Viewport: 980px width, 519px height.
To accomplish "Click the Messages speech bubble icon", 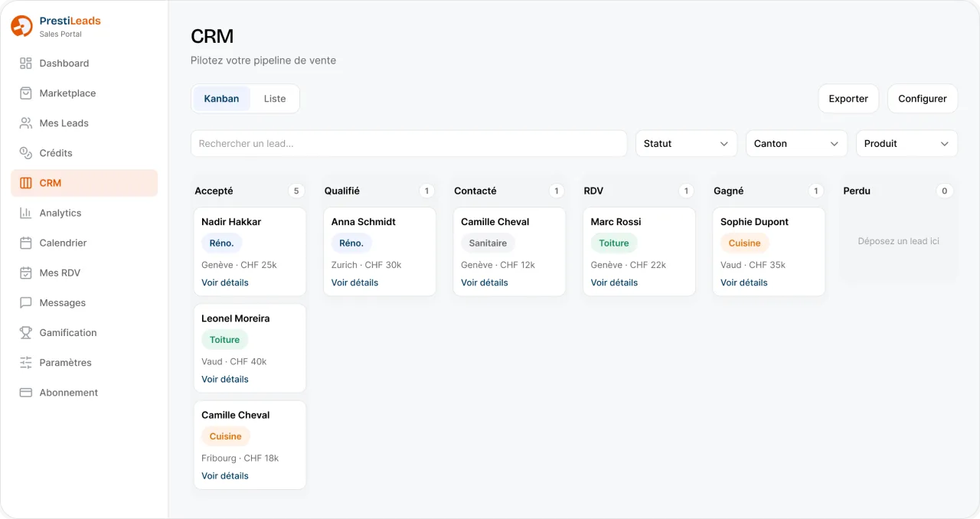I will (x=26, y=302).
